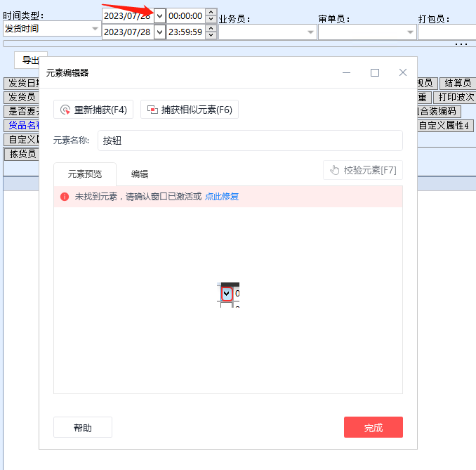Click the 元素编辑器 dialog title

[x=67, y=73]
